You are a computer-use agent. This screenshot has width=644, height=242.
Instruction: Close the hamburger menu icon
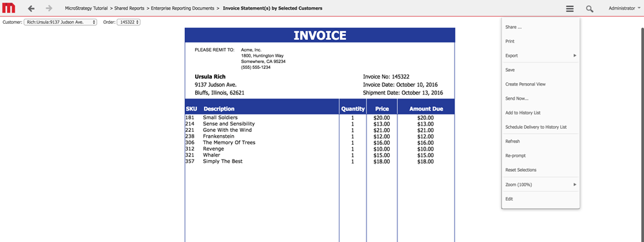click(x=569, y=8)
